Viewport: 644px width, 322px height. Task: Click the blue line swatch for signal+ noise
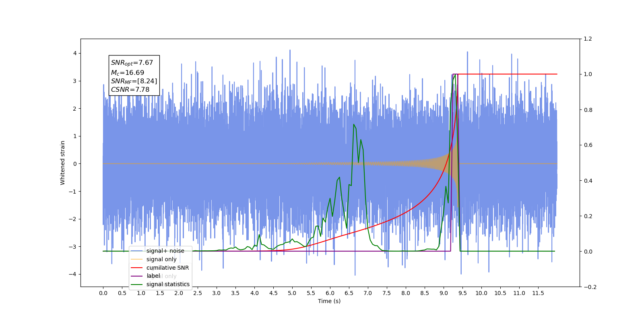(137, 251)
